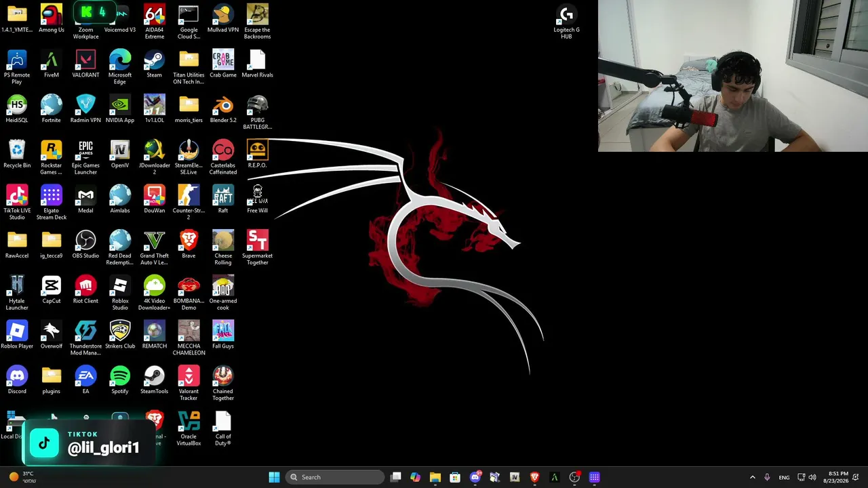The height and width of the screenshot is (488, 868).
Task: Open the HeidiSQL desktop shortcut
Action: pos(17,109)
